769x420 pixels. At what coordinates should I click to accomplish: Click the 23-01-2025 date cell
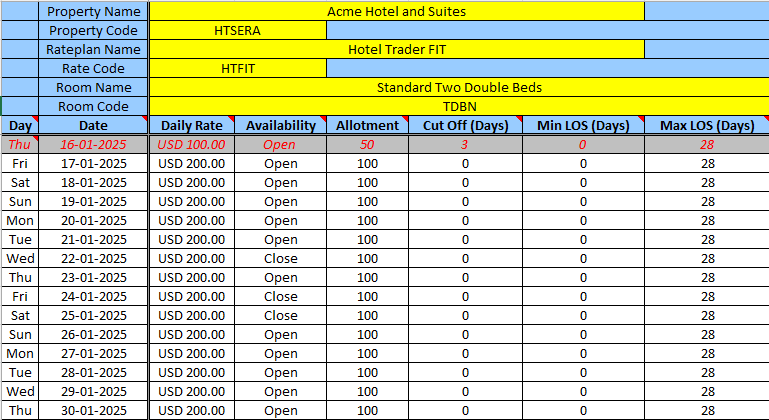(93, 277)
